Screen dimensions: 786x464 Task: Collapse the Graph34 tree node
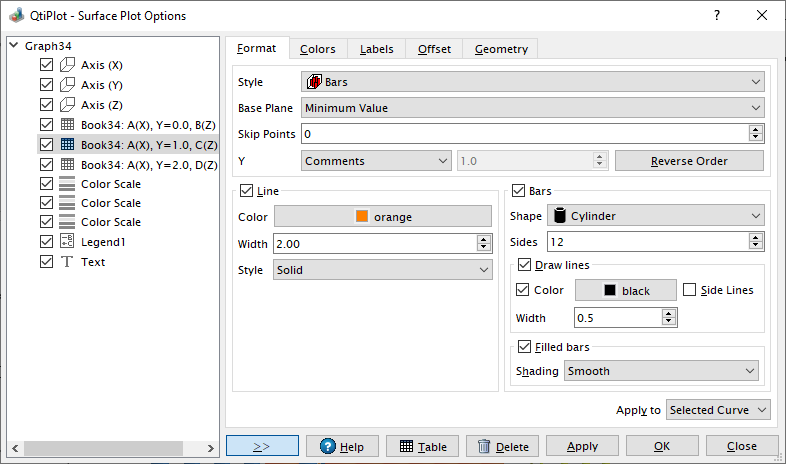click(13, 45)
